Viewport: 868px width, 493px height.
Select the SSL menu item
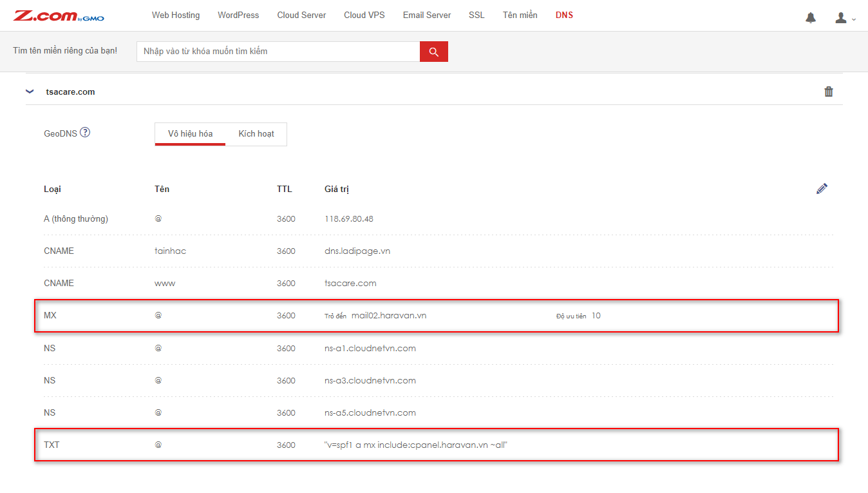pos(476,15)
